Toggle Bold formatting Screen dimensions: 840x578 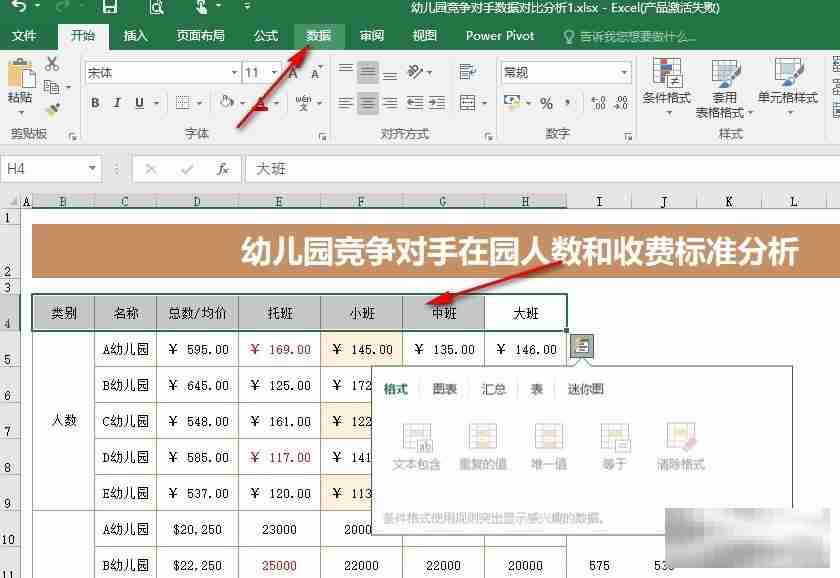click(x=95, y=103)
